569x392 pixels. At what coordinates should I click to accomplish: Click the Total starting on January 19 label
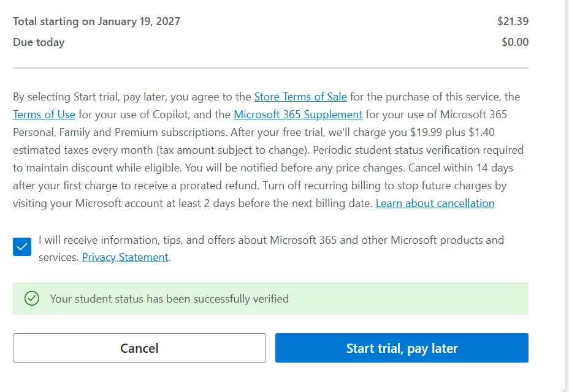(96, 21)
